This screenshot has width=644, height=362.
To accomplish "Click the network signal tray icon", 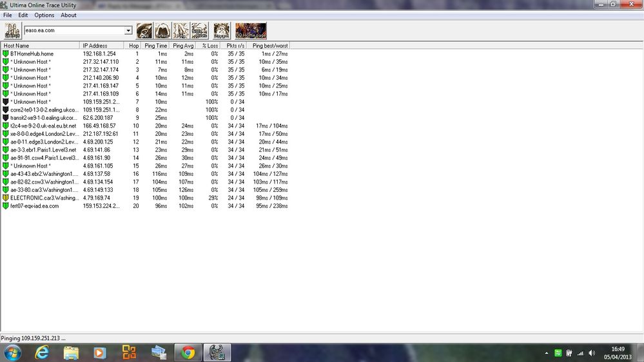I will click(x=580, y=353).
